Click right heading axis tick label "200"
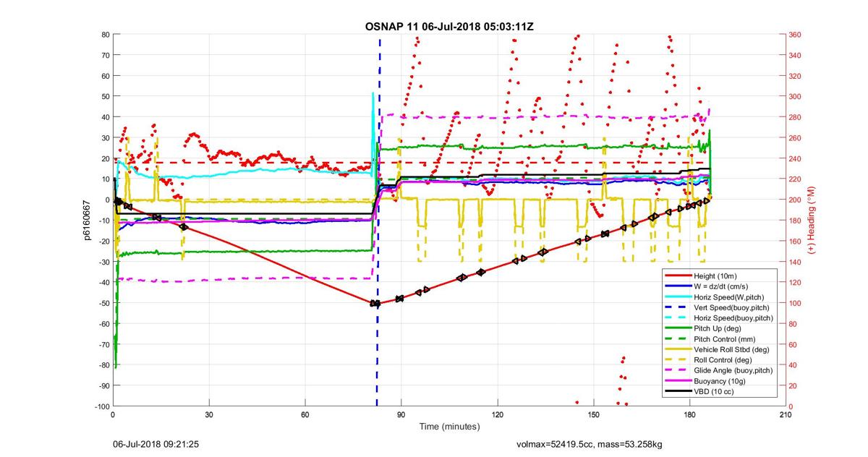Image resolution: width=868 pixels, height=457 pixels. [x=796, y=200]
